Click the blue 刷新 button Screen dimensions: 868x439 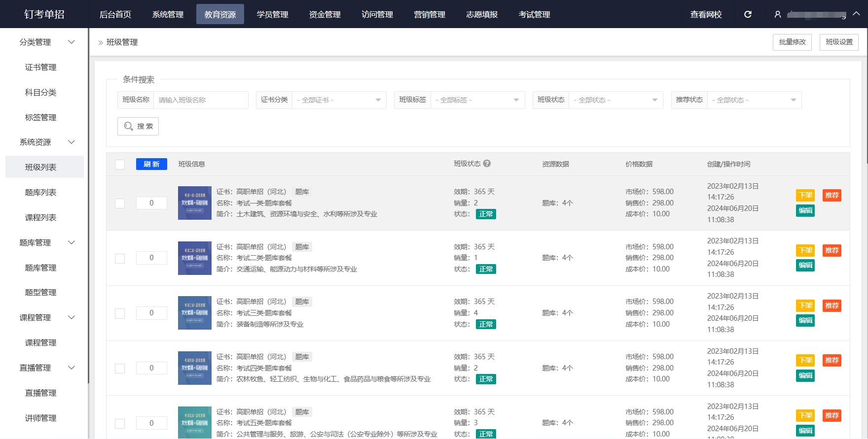[151, 164]
